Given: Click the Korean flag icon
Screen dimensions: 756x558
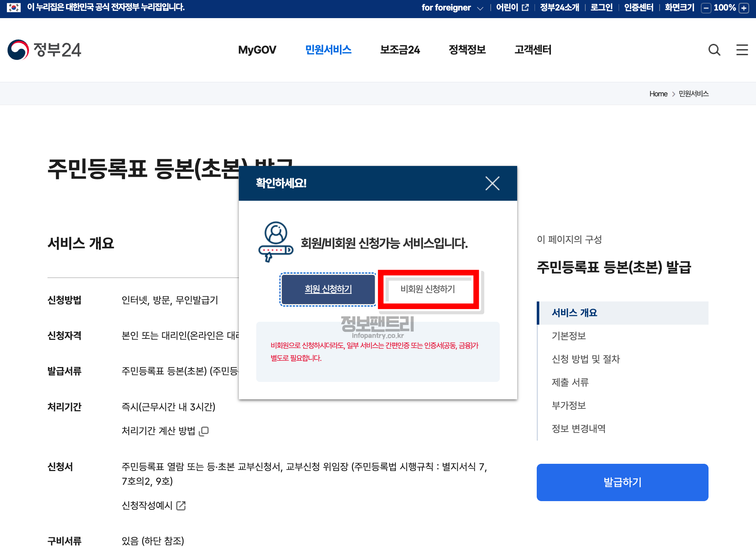Looking at the screenshot, I should 14,7.
